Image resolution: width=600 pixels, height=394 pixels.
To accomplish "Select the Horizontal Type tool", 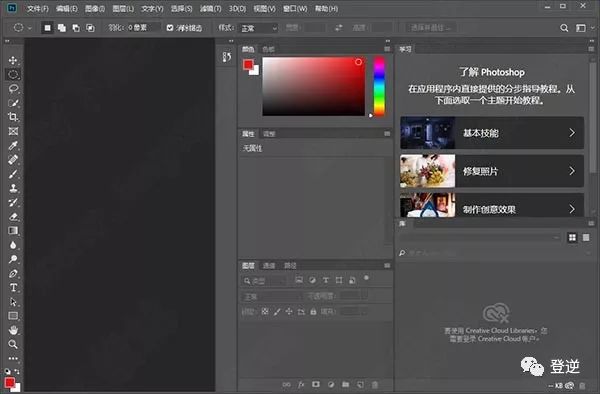I will point(13,288).
